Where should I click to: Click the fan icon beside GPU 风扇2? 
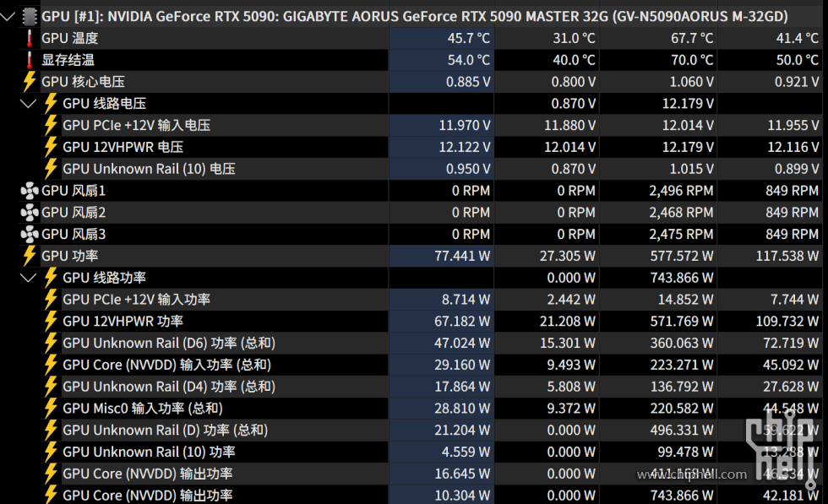click(x=30, y=212)
